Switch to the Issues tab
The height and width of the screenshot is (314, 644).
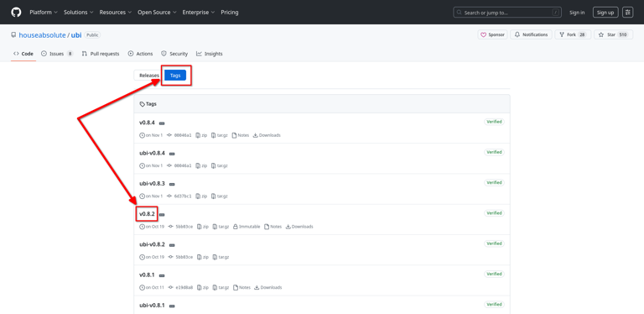[x=57, y=54]
